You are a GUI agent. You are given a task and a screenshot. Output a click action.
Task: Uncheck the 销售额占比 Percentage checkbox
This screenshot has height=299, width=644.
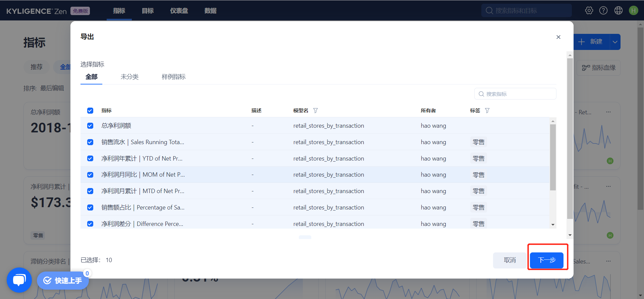pos(90,207)
